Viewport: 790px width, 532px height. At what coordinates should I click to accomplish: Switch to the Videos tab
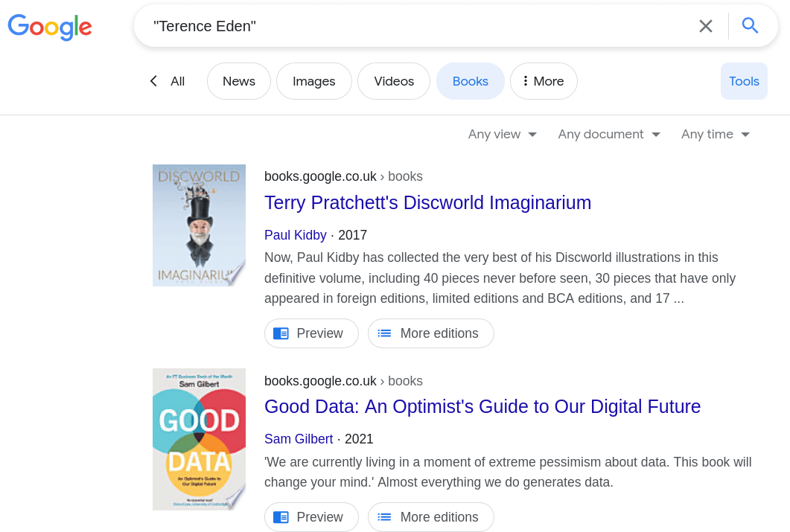click(394, 81)
